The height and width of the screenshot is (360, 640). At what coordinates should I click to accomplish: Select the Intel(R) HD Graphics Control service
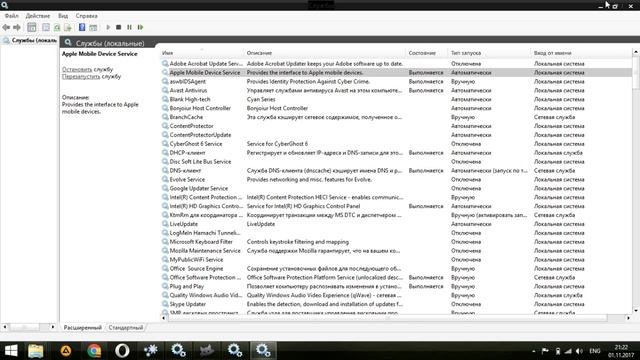pos(206,207)
